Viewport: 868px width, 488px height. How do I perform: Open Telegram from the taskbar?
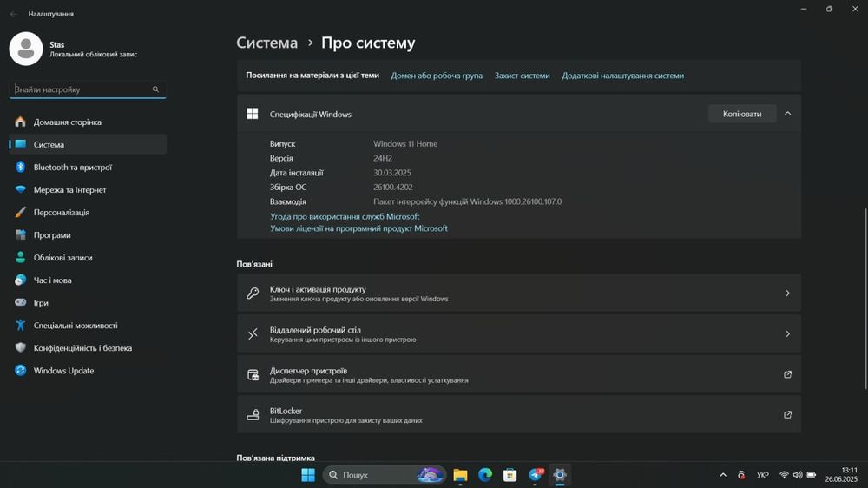coord(536,475)
